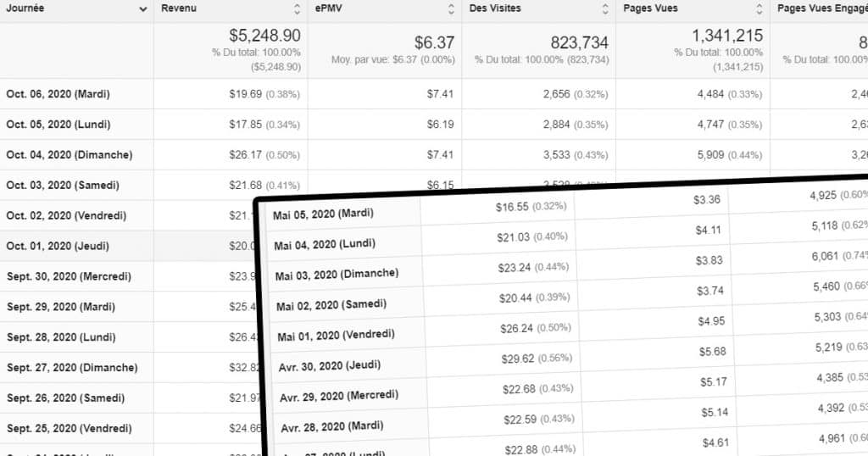Click the total revenue $5,248.90 cell
Viewport: 868px width, 456px height.
pyautogui.click(x=264, y=36)
